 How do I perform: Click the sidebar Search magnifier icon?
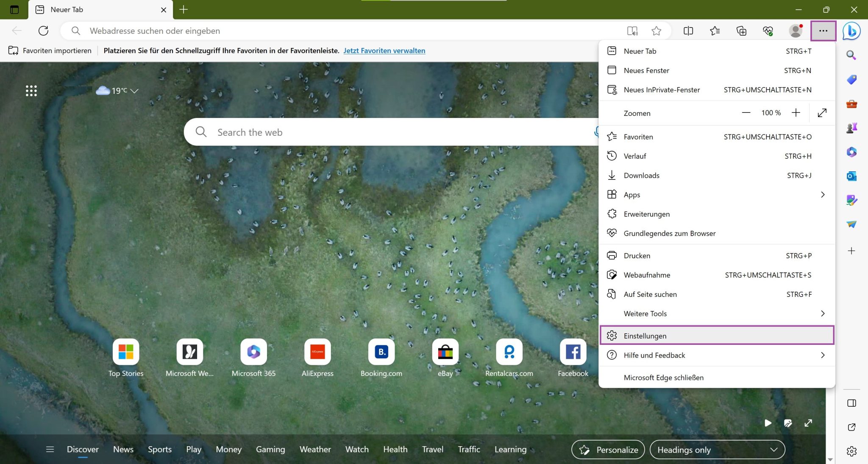[x=851, y=55]
